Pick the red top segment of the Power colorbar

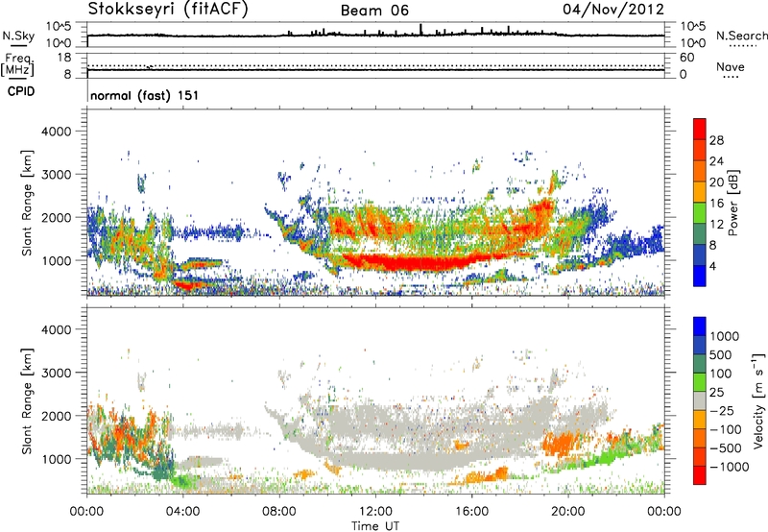click(700, 129)
